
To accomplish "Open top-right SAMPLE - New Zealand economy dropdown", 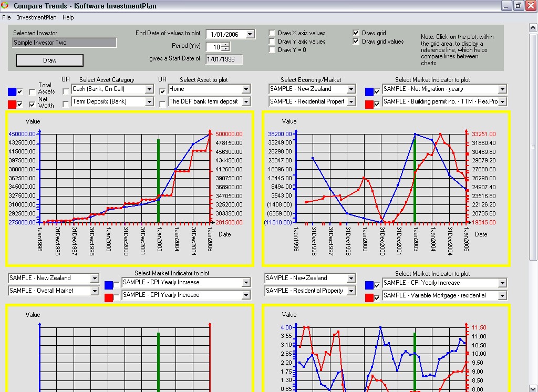I will [x=350, y=89].
